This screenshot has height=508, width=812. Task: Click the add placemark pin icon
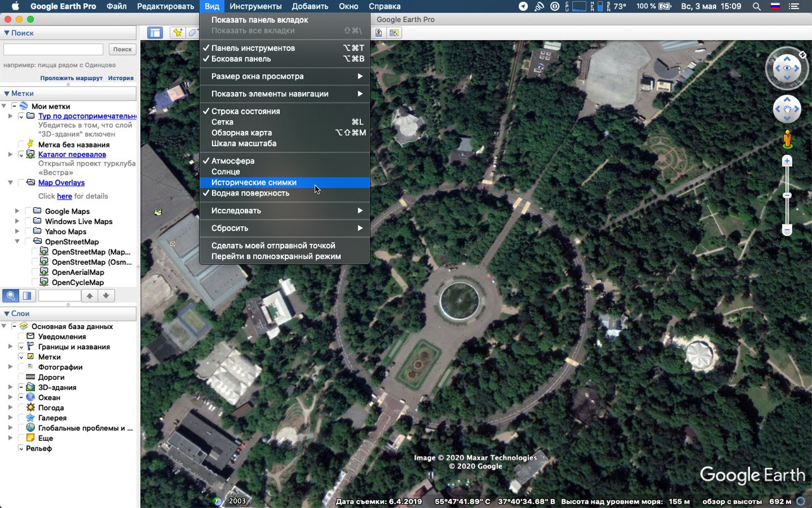point(177,32)
